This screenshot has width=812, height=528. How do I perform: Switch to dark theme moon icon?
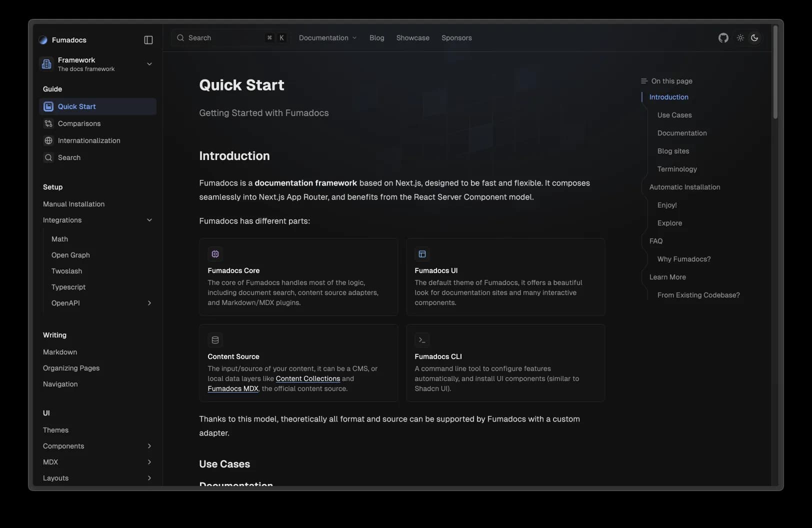click(x=754, y=38)
